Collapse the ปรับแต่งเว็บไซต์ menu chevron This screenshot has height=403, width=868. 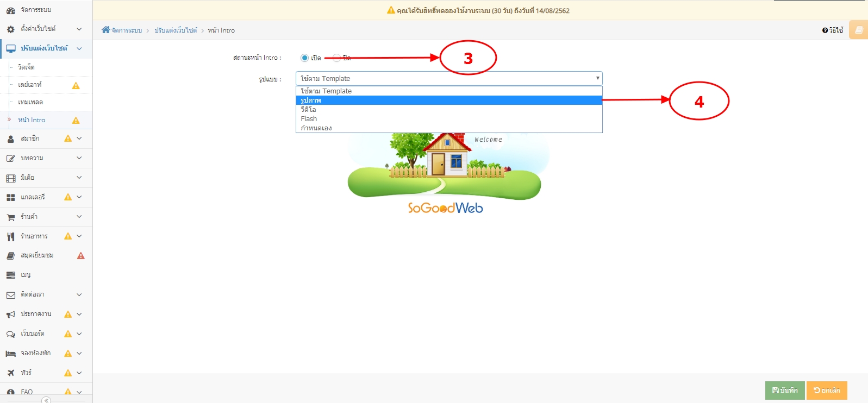[x=79, y=48]
